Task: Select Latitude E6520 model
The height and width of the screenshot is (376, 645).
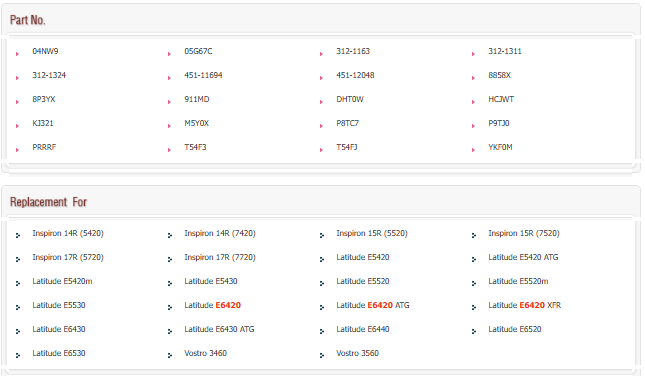Action: (515, 329)
